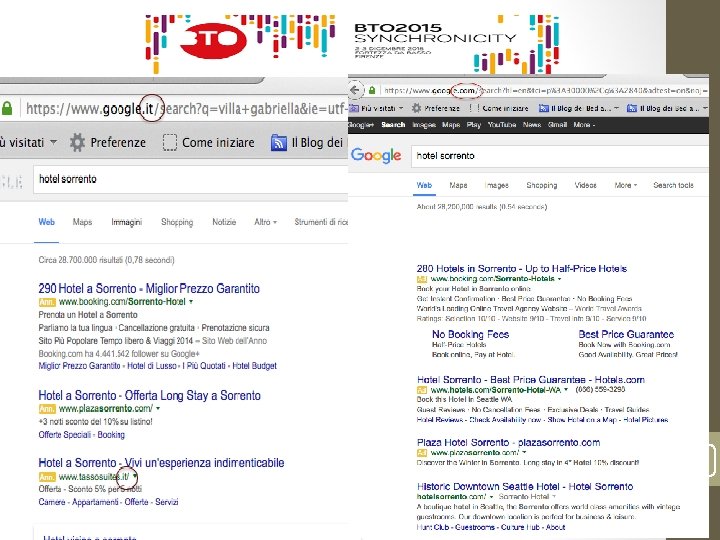Click 'About 28,200,000 results' count text
This screenshot has width=720, height=540.
(482, 207)
